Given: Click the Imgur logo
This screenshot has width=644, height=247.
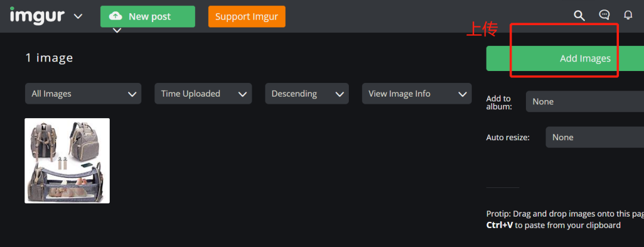Looking at the screenshot, I should [x=37, y=16].
